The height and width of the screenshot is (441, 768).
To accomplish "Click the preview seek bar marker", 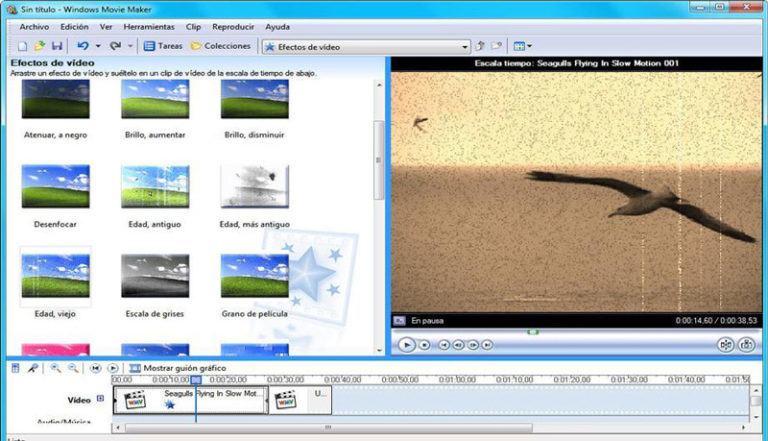I will 533,332.
